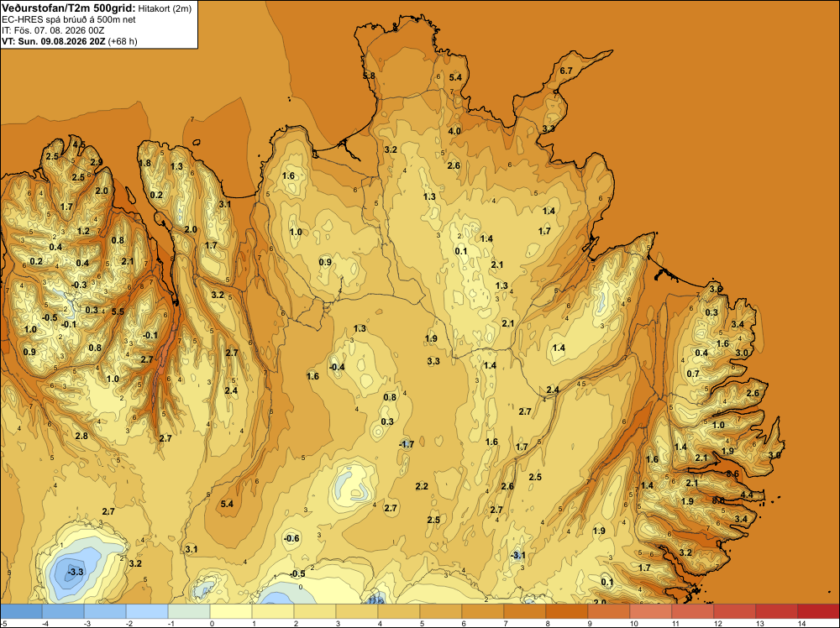Pick the 4.0 temperature label in the north
Viewport: 840px width, 628px height.
point(454,131)
